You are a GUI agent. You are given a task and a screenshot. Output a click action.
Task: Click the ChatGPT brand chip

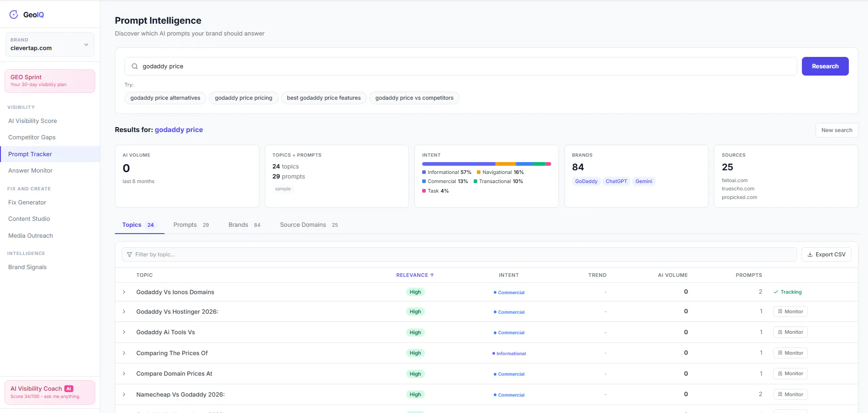(x=616, y=181)
